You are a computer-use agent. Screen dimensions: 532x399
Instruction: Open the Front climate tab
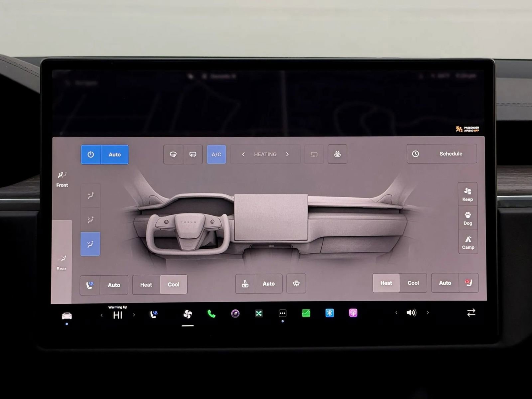coord(62,180)
